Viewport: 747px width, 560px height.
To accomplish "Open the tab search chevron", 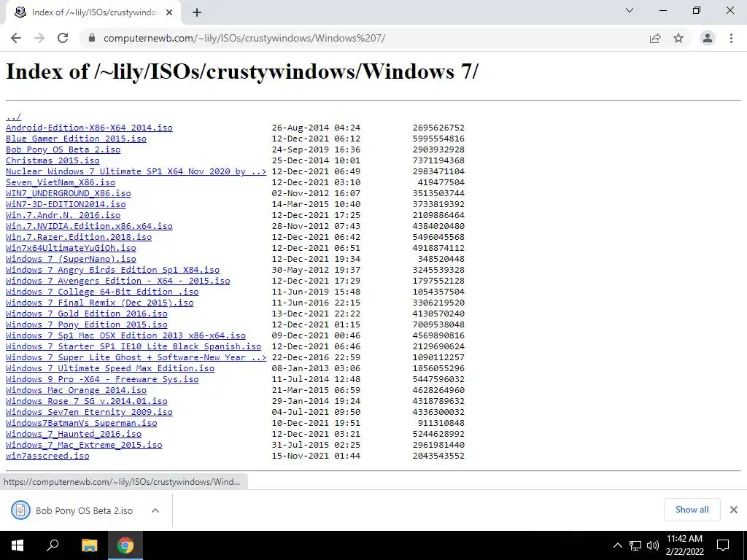I will tap(630, 10).
